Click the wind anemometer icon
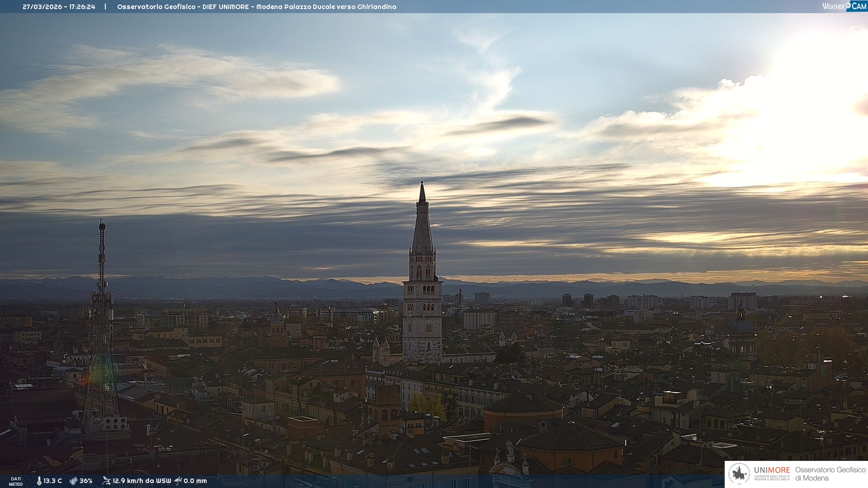Viewport: 868px width, 488px height. pos(106,481)
